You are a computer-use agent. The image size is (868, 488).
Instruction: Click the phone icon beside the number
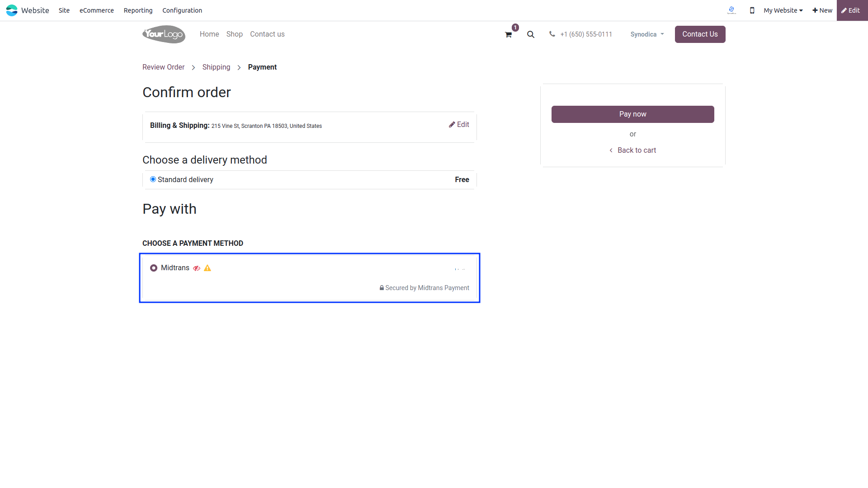click(552, 34)
